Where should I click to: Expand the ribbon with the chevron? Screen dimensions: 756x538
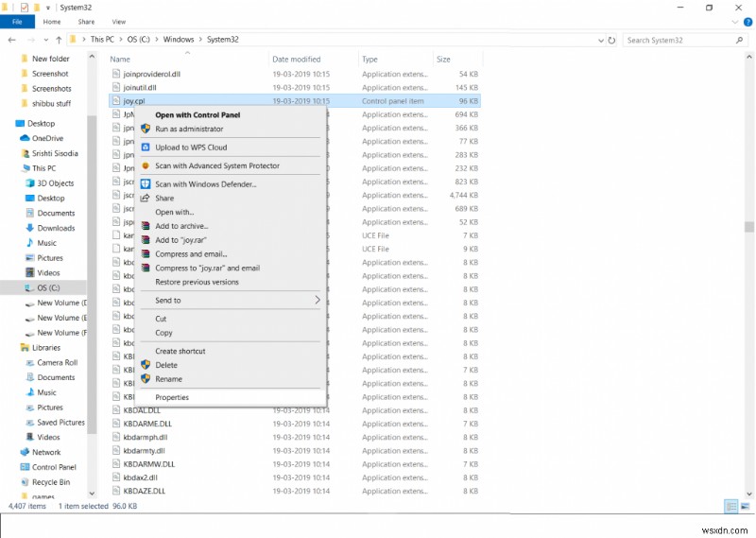click(735, 22)
